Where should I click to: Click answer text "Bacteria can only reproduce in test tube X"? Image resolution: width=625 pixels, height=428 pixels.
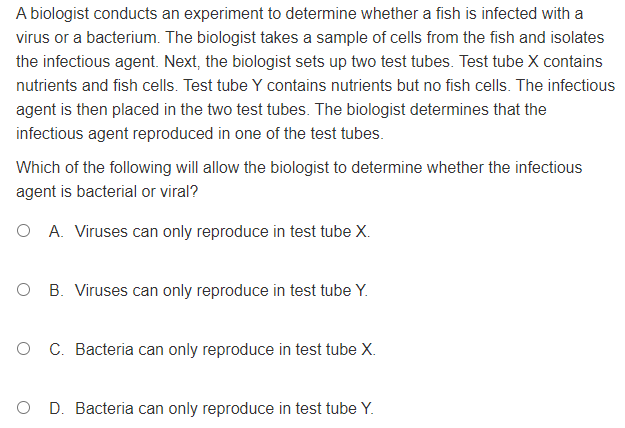click(x=225, y=350)
